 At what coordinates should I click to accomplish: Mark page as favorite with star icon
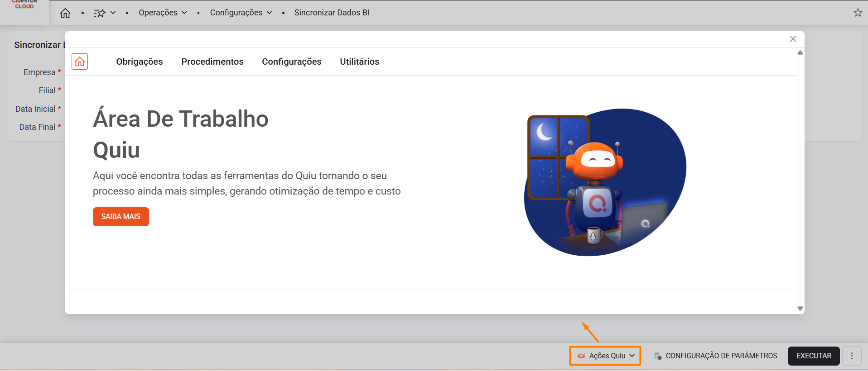pos(858,13)
